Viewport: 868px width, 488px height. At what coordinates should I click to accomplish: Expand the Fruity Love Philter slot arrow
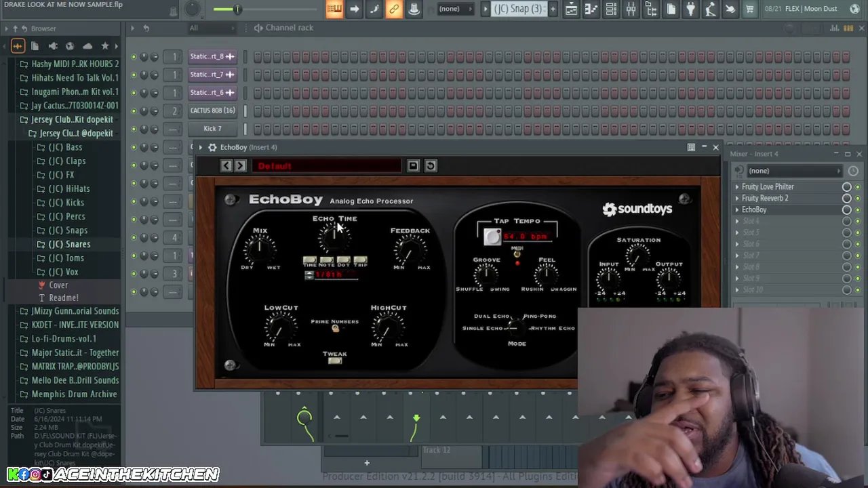point(737,187)
